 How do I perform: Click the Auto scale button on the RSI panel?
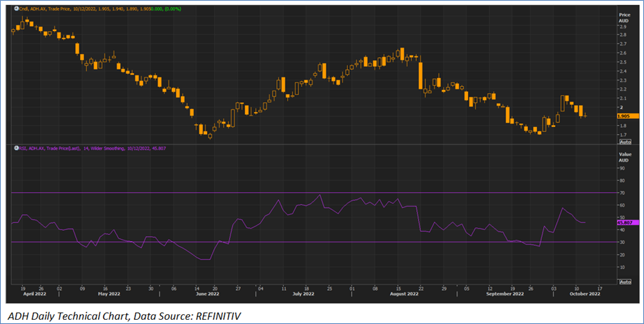point(625,282)
